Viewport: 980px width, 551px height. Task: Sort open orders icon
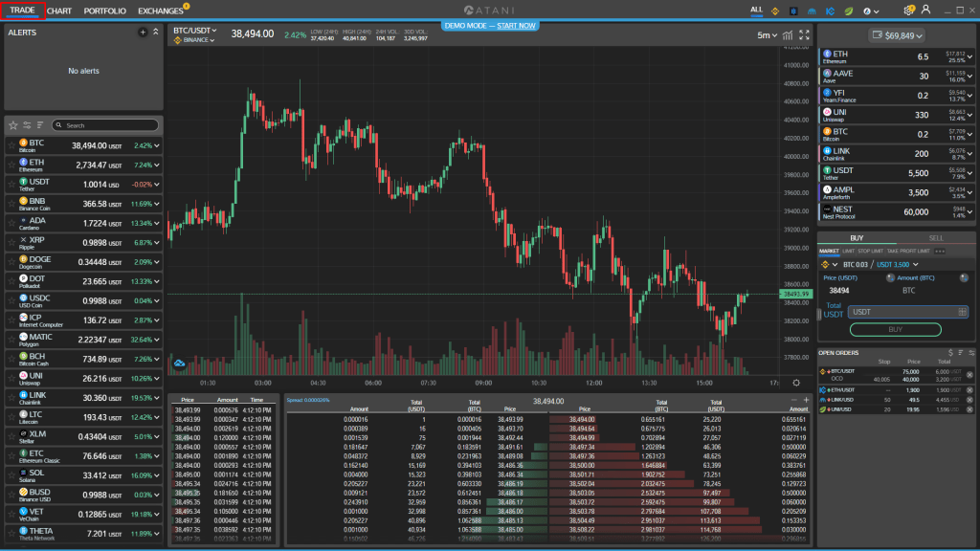961,353
